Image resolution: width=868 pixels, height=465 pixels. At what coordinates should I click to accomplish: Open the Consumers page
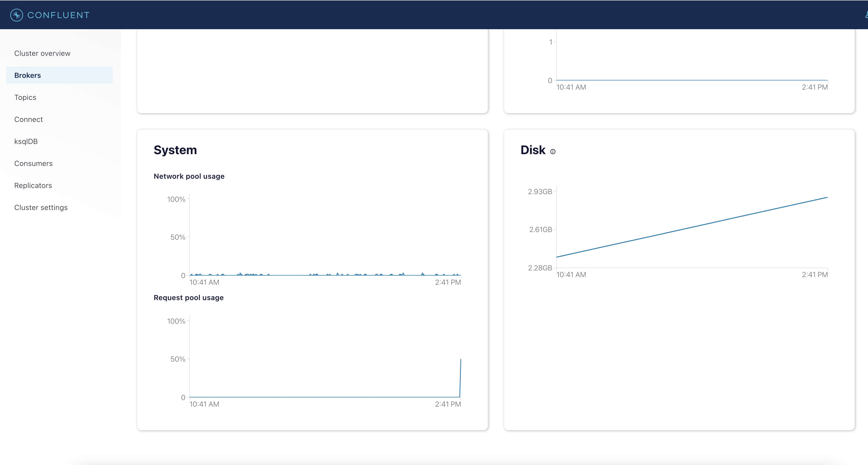(x=33, y=163)
